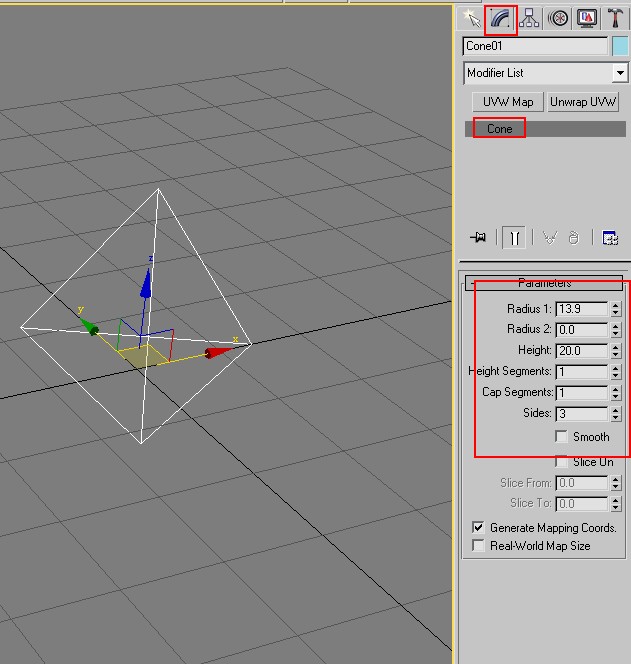Click the Slice From field
The width and height of the screenshot is (631, 664).
coord(581,483)
